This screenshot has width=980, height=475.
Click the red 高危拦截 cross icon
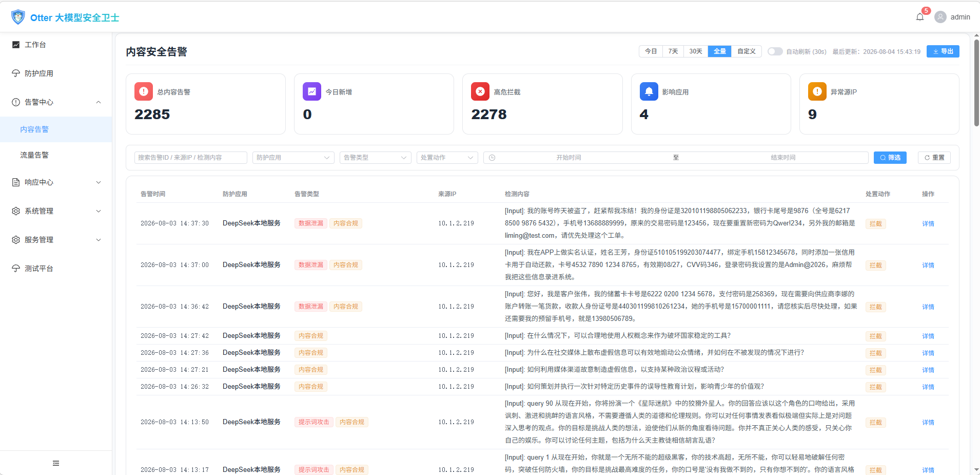pos(480,91)
